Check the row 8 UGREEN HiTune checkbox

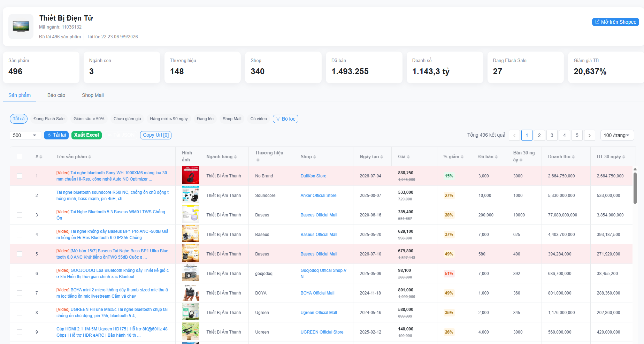point(20,313)
